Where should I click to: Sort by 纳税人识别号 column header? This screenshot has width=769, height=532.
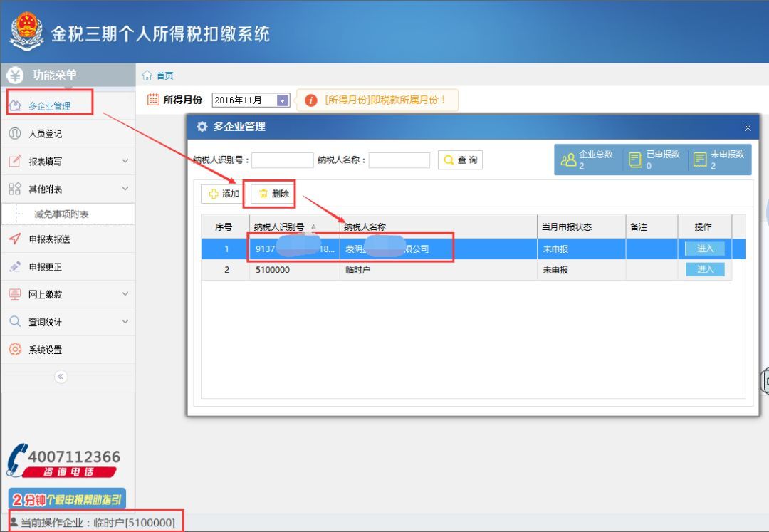pyautogui.click(x=295, y=226)
